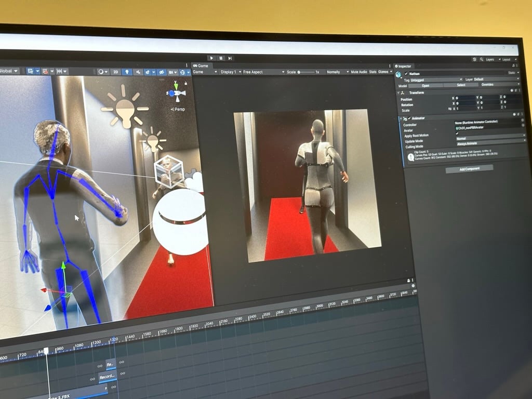This screenshot has height=399, width=532.
Task: Click the scene audio mute icon
Action: pyautogui.click(x=138, y=72)
